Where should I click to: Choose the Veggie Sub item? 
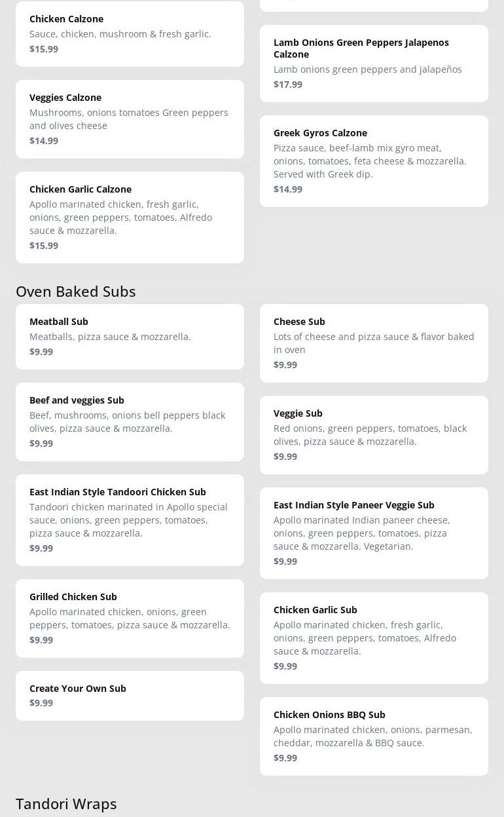pos(374,434)
